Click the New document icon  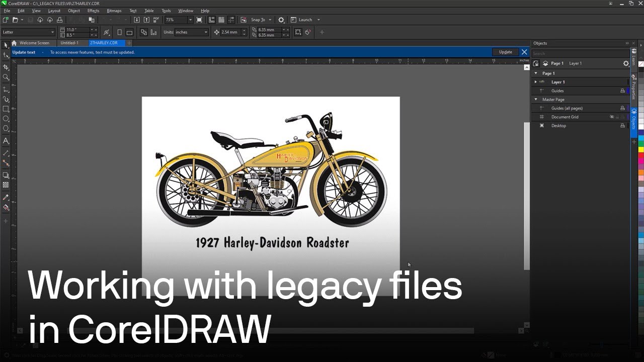point(5,20)
